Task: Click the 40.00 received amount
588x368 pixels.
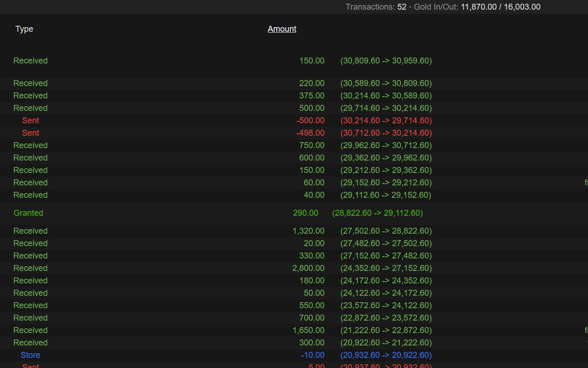Action: (314, 195)
